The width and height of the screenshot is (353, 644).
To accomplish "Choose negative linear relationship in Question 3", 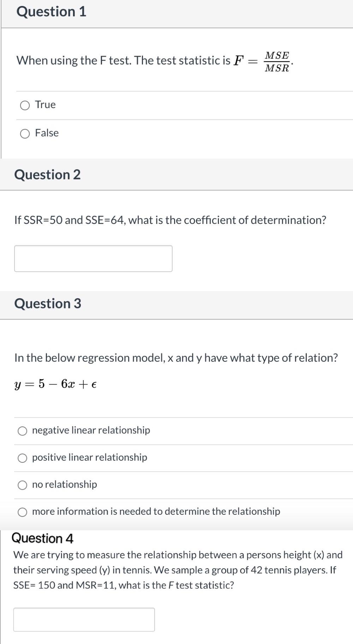I will (x=23, y=430).
